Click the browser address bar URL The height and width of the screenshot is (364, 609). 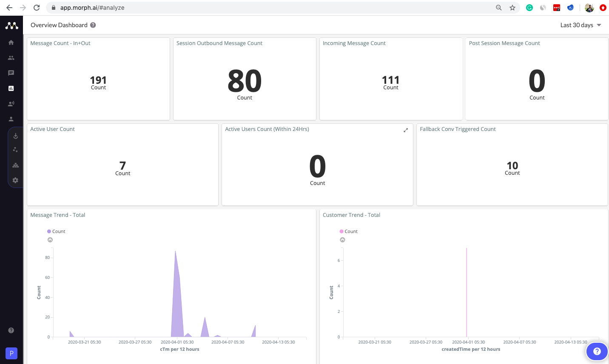coord(92,8)
